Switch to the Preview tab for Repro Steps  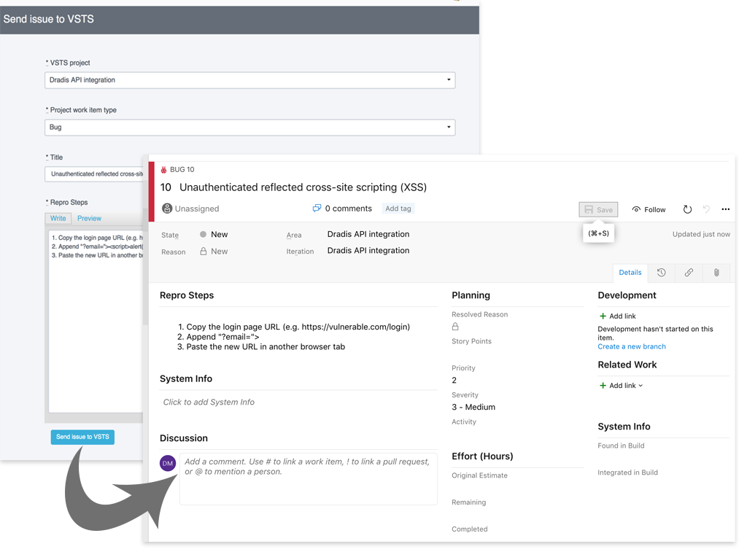point(89,218)
